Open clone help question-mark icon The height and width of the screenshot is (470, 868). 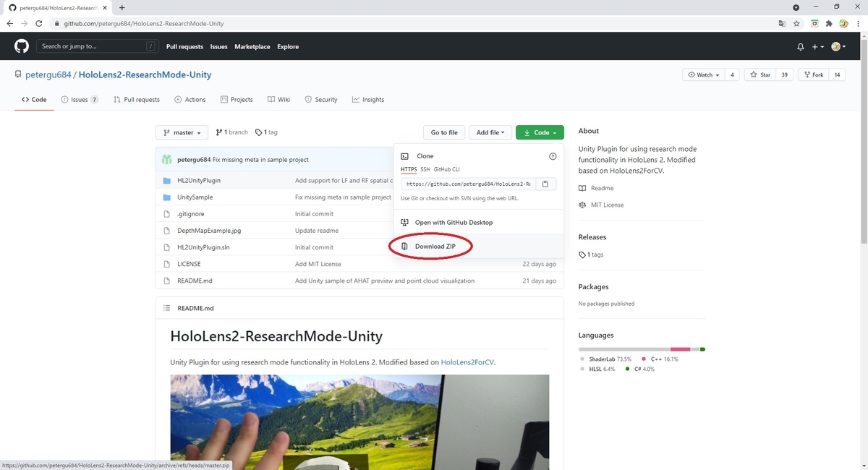point(553,156)
